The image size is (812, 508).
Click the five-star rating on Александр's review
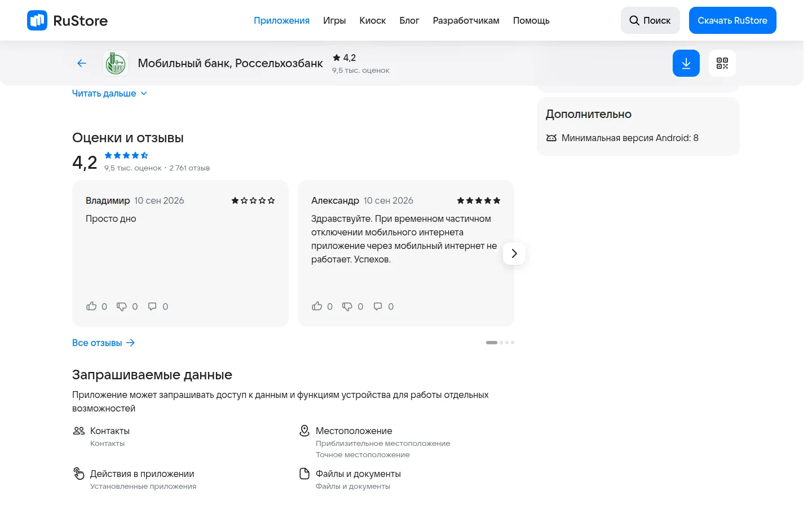coord(479,200)
